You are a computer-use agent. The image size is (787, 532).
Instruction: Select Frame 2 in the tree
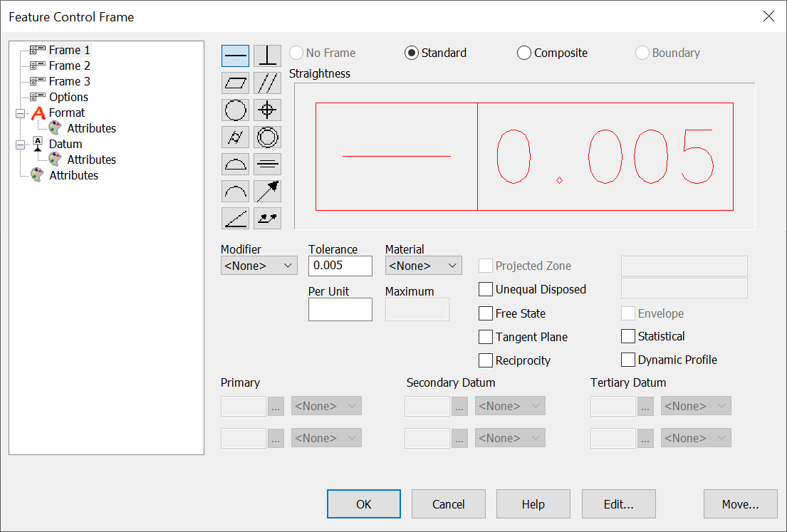point(69,65)
